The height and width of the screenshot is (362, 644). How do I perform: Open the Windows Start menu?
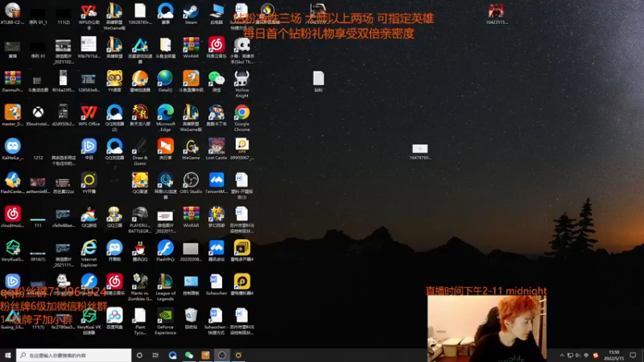pyautogui.click(x=8, y=355)
